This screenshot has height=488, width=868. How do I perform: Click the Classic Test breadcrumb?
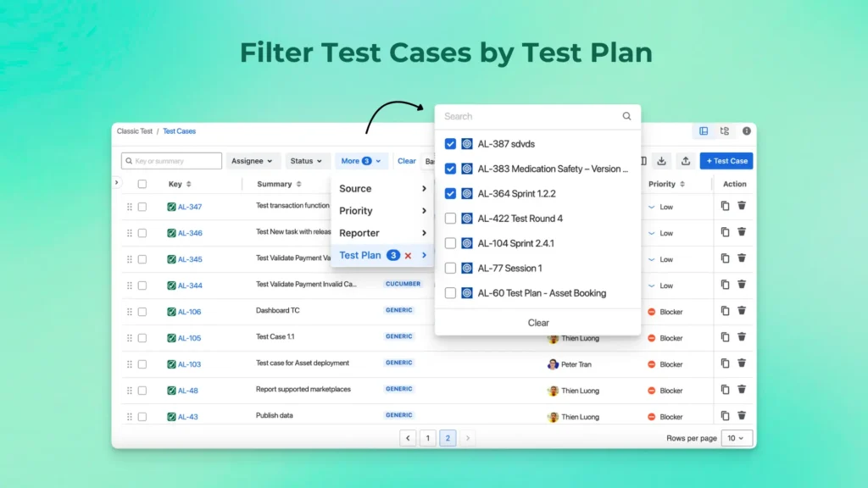click(135, 131)
